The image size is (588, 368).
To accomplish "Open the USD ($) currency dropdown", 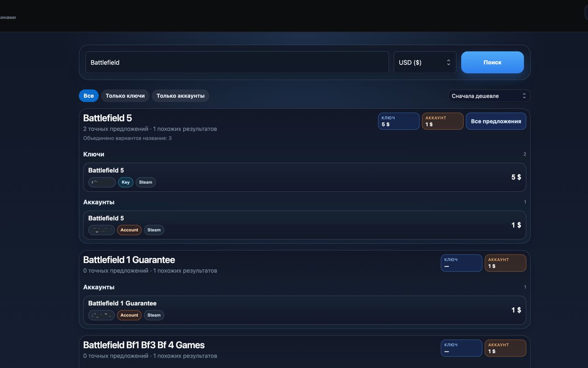I will pyautogui.click(x=424, y=63).
